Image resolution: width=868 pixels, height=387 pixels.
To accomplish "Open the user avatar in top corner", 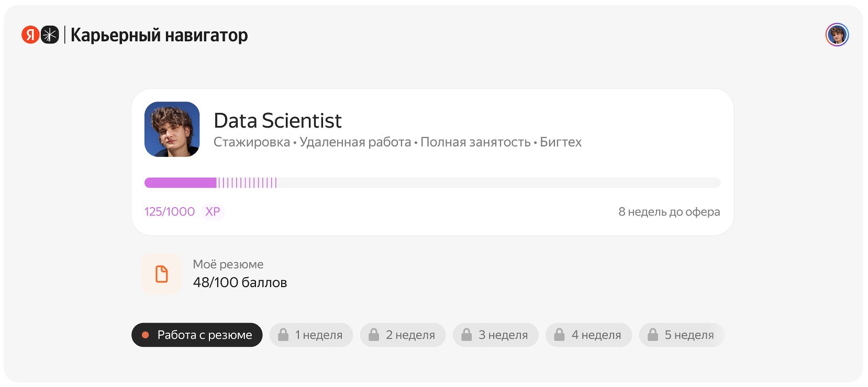I will [837, 35].
